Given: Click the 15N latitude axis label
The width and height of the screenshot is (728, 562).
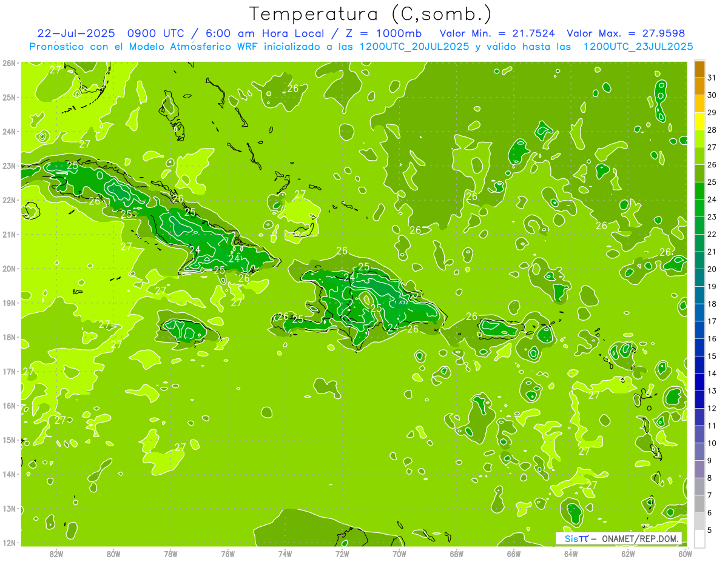Looking at the screenshot, I should click(8, 440).
